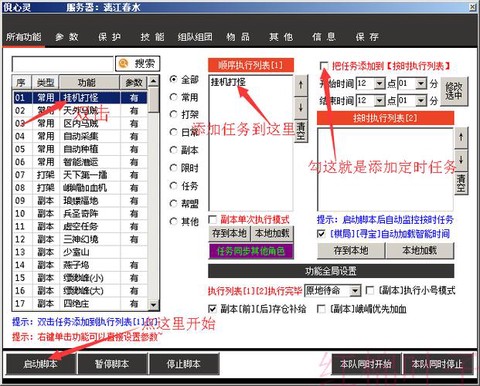The width and height of the screenshot is (480, 386).
Task: Switch to 所有功能 tab
Action: tap(23, 37)
